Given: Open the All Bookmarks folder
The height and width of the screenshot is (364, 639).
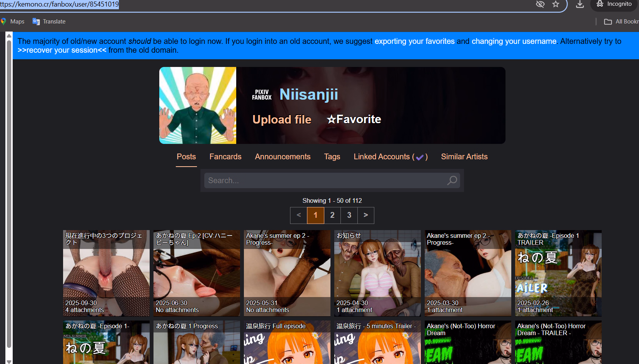Looking at the screenshot, I should tap(621, 22).
